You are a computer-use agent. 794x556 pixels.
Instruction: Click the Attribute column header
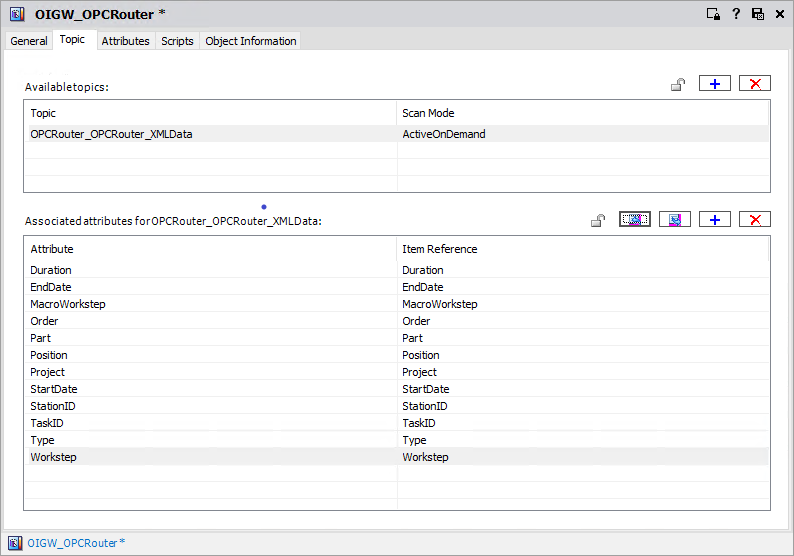[211, 249]
